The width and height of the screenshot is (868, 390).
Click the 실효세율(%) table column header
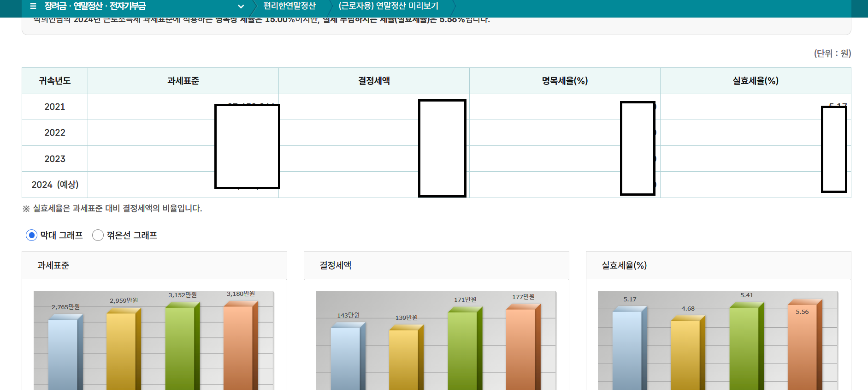[x=756, y=81]
